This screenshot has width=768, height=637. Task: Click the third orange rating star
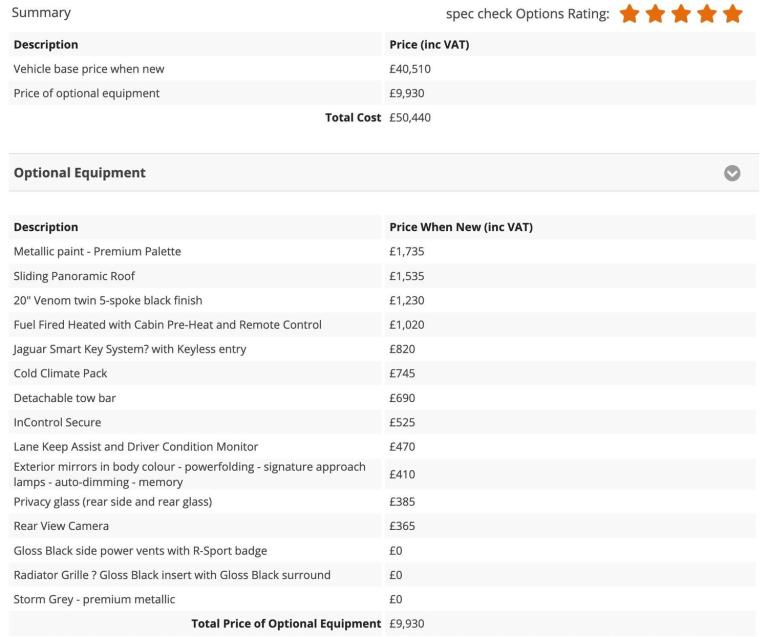click(x=681, y=14)
